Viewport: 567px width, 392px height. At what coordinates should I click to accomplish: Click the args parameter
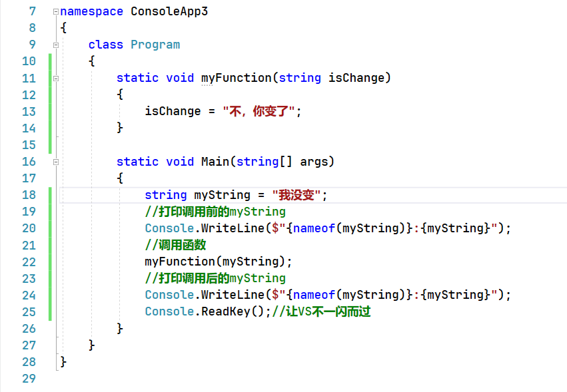point(314,162)
